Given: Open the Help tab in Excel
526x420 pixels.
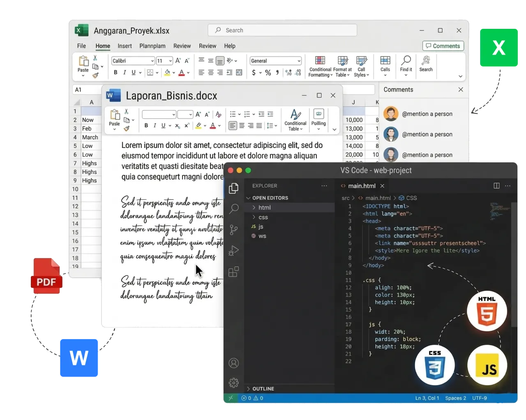Looking at the screenshot, I should coord(230,46).
